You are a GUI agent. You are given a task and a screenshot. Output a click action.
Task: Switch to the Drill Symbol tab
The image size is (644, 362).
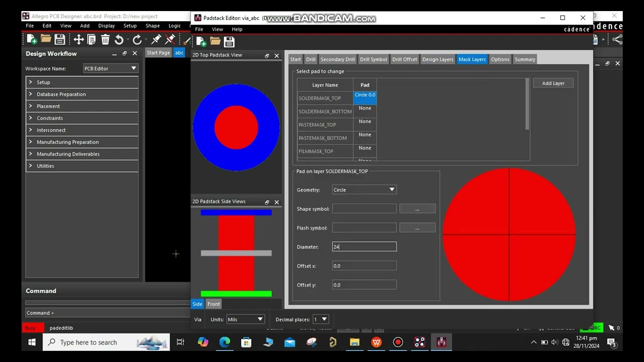(373, 59)
